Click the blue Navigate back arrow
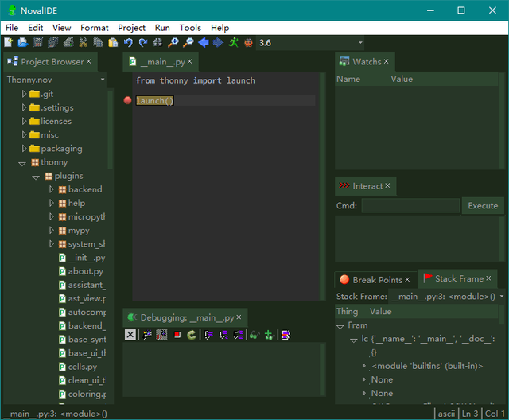 pyautogui.click(x=204, y=42)
